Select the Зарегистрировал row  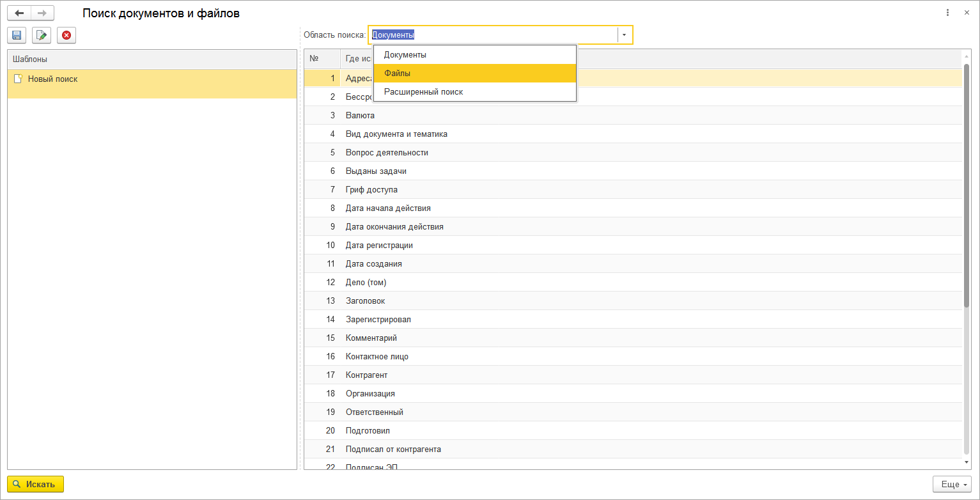pyautogui.click(x=633, y=320)
